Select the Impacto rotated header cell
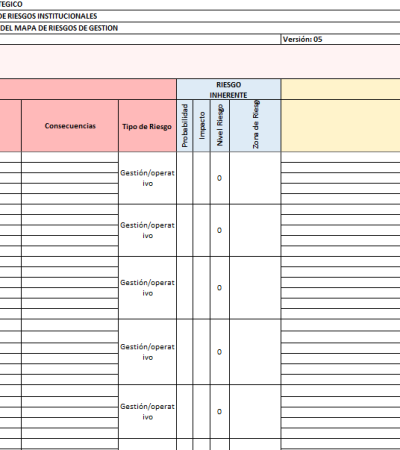400x450 pixels. pyautogui.click(x=201, y=126)
